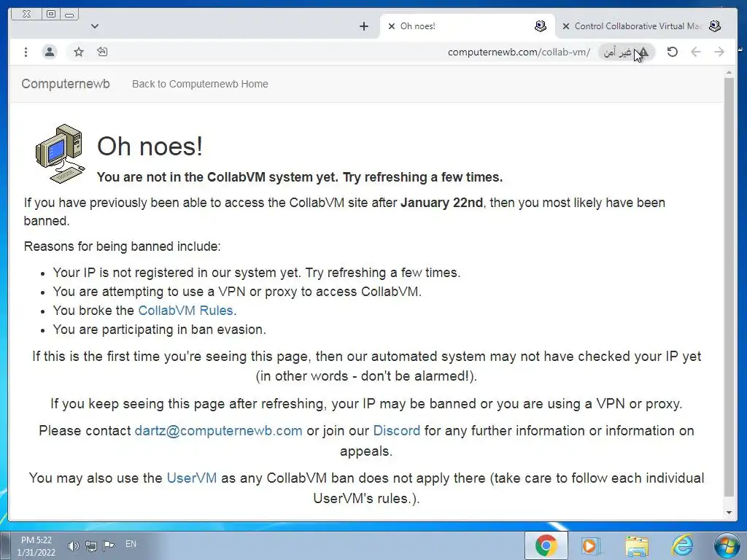Click the bold 'January 22nd' text
The width and height of the screenshot is (747, 560).
tap(441, 203)
